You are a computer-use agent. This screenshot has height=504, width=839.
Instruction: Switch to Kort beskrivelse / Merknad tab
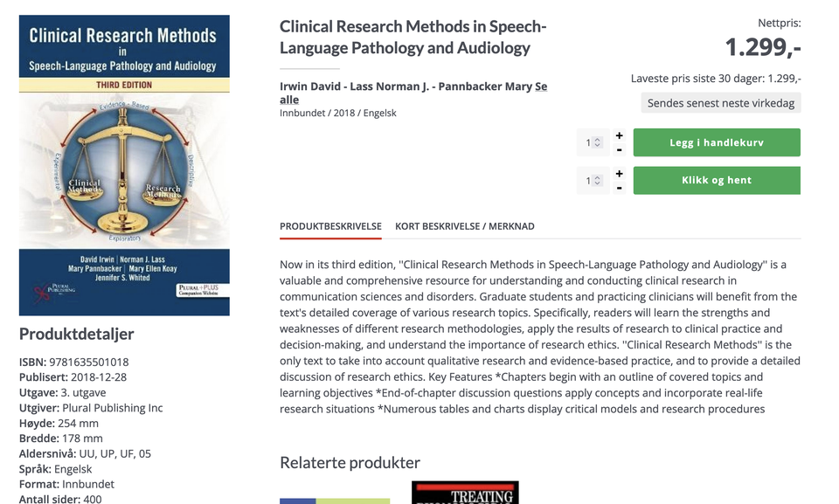coord(464,226)
